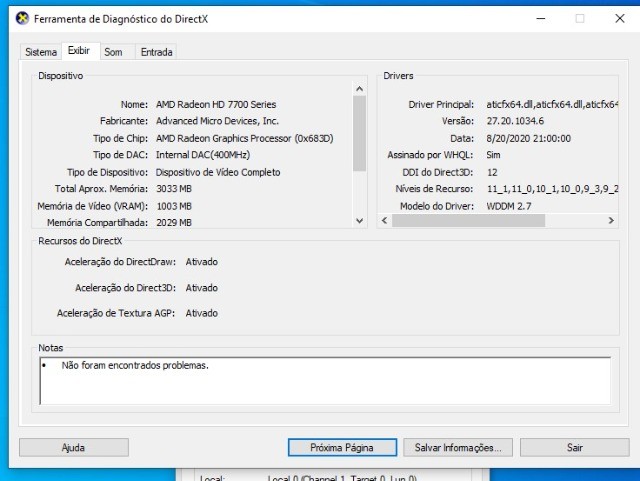Click the 'Assinado por WHQL:' label
Viewport: 640px width, 481px height.
pyautogui.click(x=430, y=155)
